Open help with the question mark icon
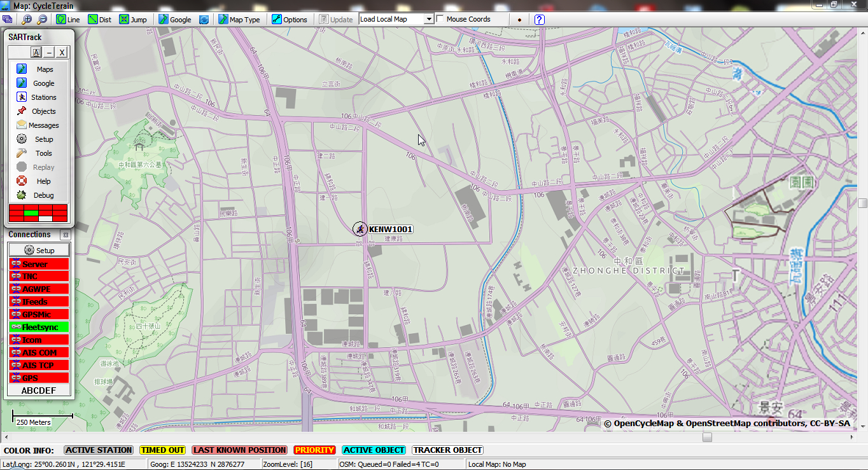868x470 pixels. pos(539,20)
